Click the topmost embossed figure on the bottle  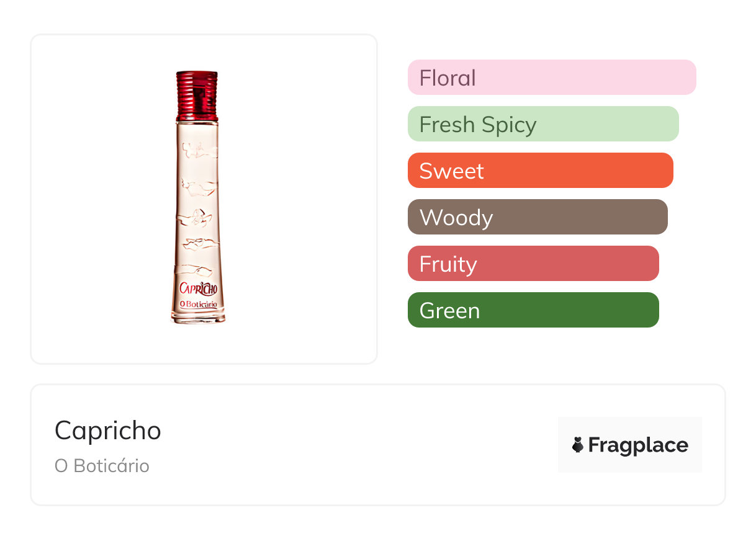199,149
